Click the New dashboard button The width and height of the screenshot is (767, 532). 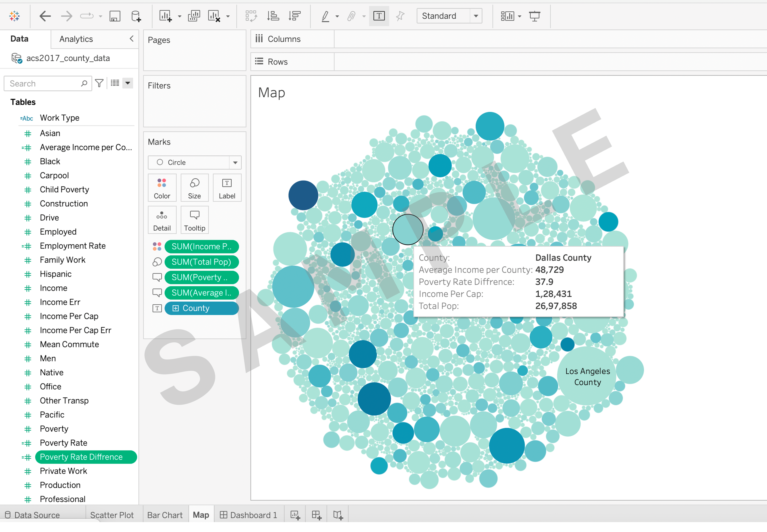click(x=316, y=515)
